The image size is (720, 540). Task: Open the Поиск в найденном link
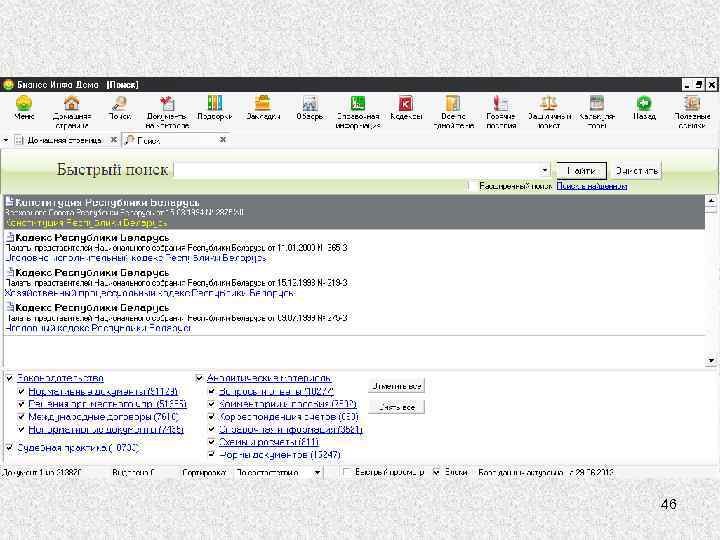(591, 186)
